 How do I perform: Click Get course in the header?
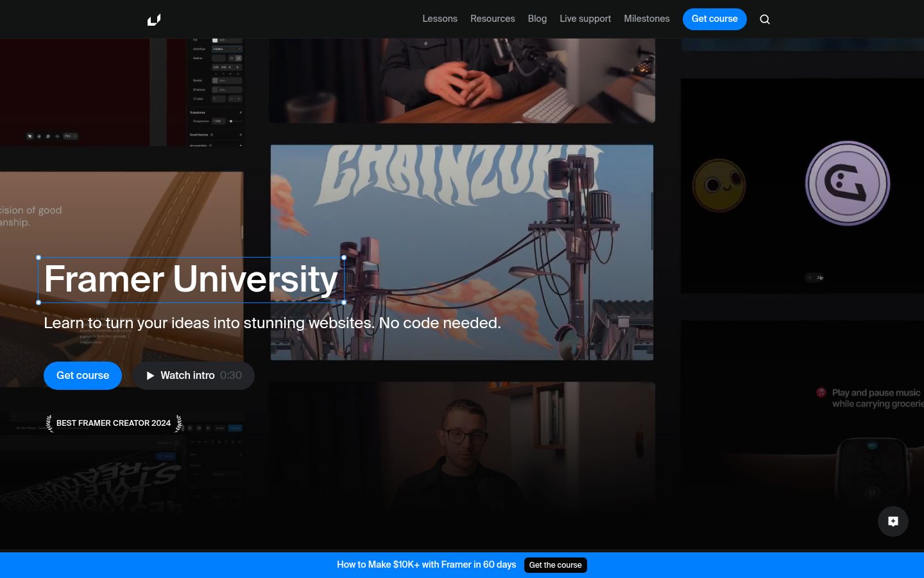(715, 19)
